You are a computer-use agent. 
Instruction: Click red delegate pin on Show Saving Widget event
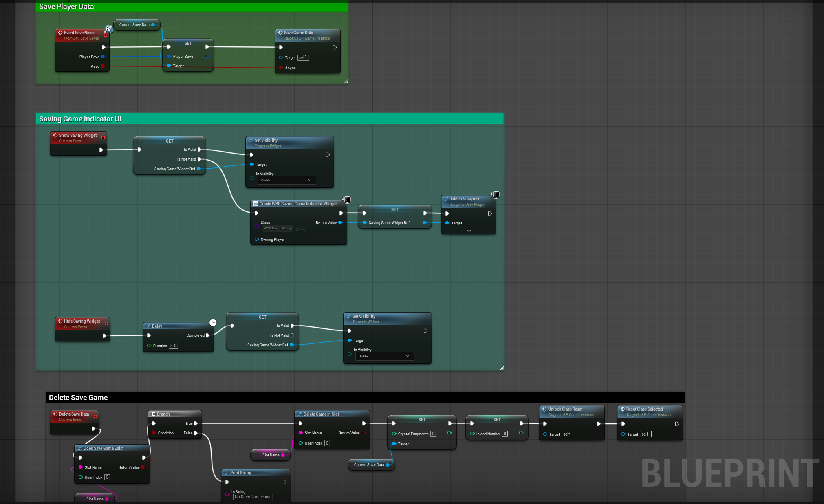point(103,138)
